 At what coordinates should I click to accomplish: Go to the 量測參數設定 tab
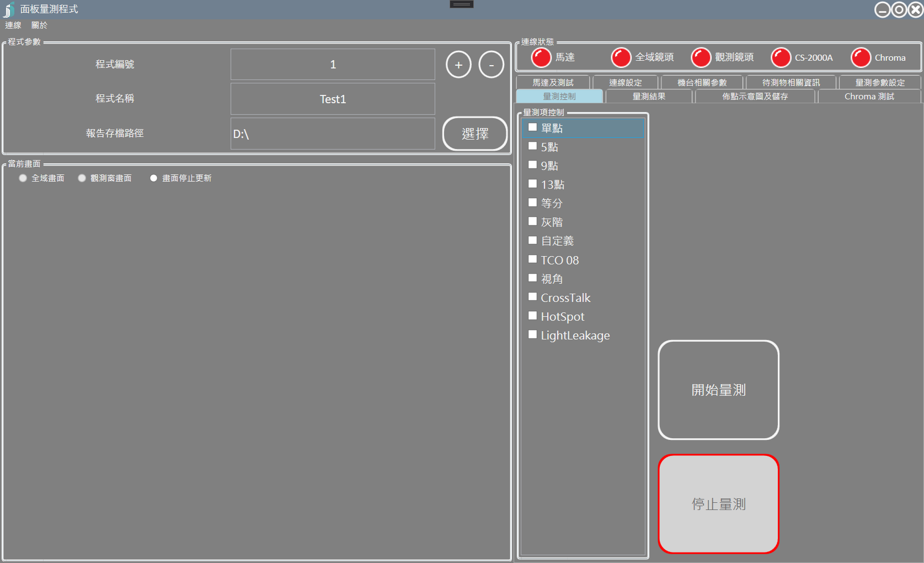[x=880, y=82]
